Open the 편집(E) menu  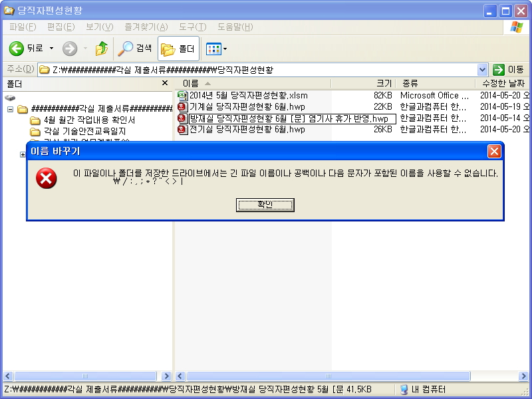(x=61, y=27)
